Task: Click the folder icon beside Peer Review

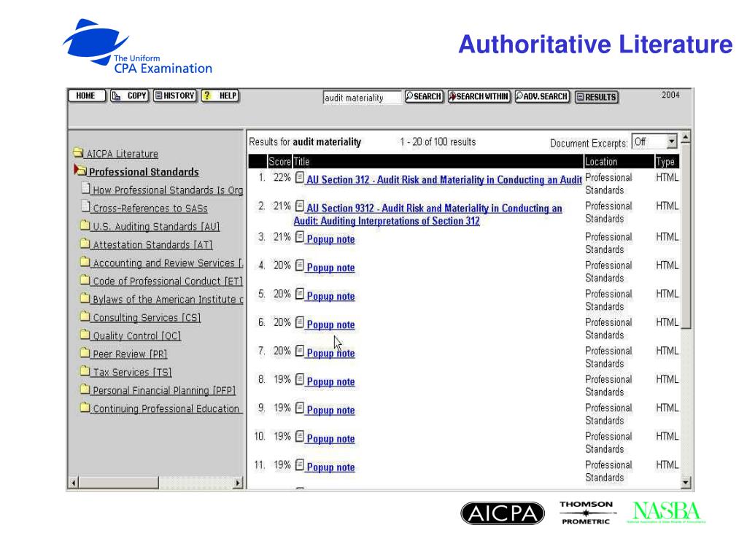Action: click(x=85, y=352)
